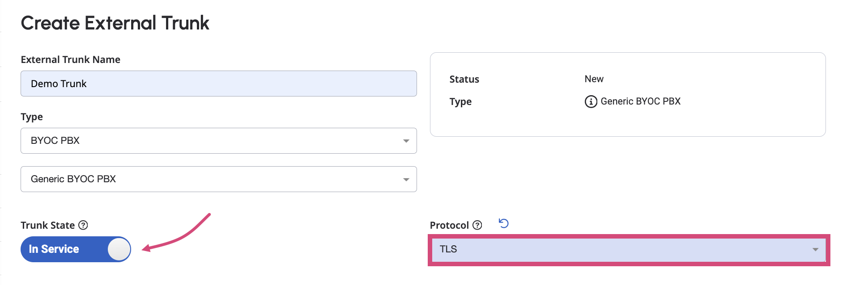Click the Trunk State label text
The height and width of the screenshot is (285, 868).
click(47, 225)
